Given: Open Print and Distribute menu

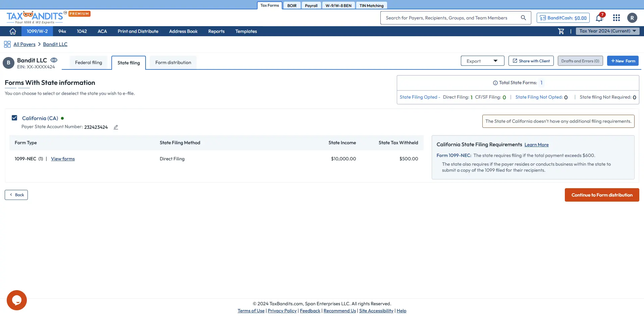Looking at the screenshot, I should tap(138, 31).
